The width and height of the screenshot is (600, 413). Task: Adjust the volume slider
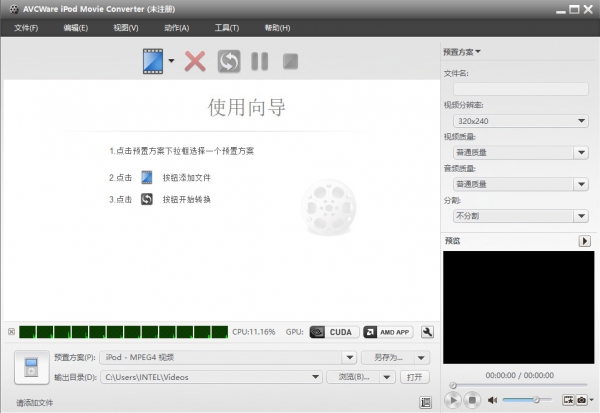527,400
